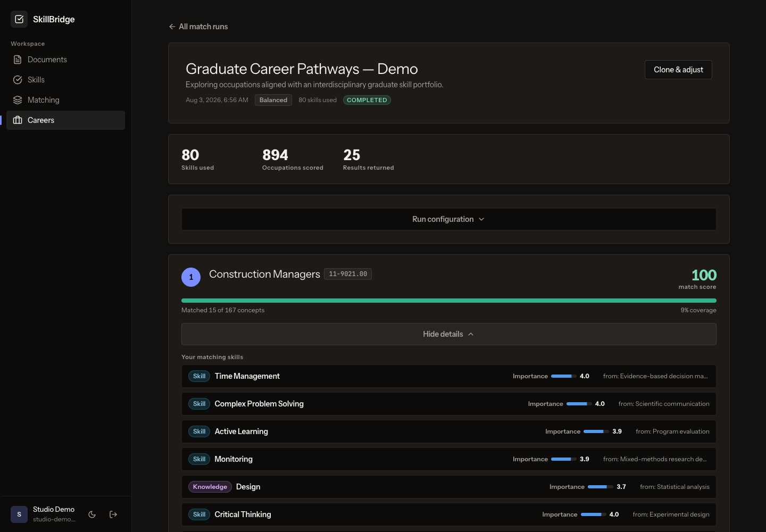The height and width of the screenshot is (532, 766).
Task: Click the 100 match score value
Action: tap(704, 275)
